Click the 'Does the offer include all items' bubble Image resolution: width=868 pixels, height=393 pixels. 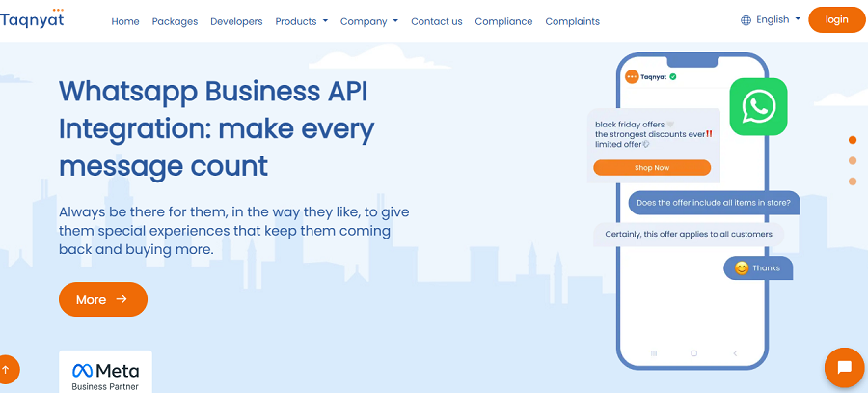click(x=714, y=203)
